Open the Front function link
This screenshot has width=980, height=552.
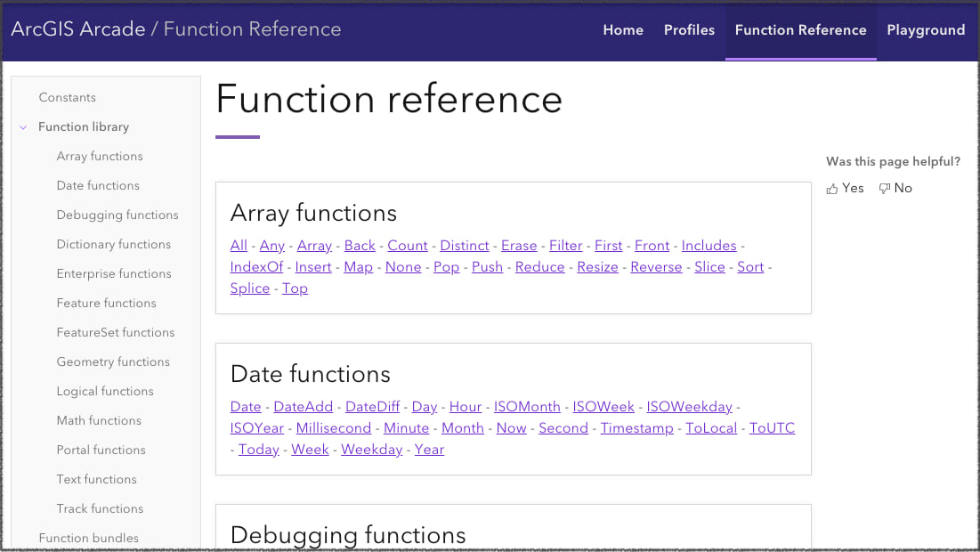(652, 246)
